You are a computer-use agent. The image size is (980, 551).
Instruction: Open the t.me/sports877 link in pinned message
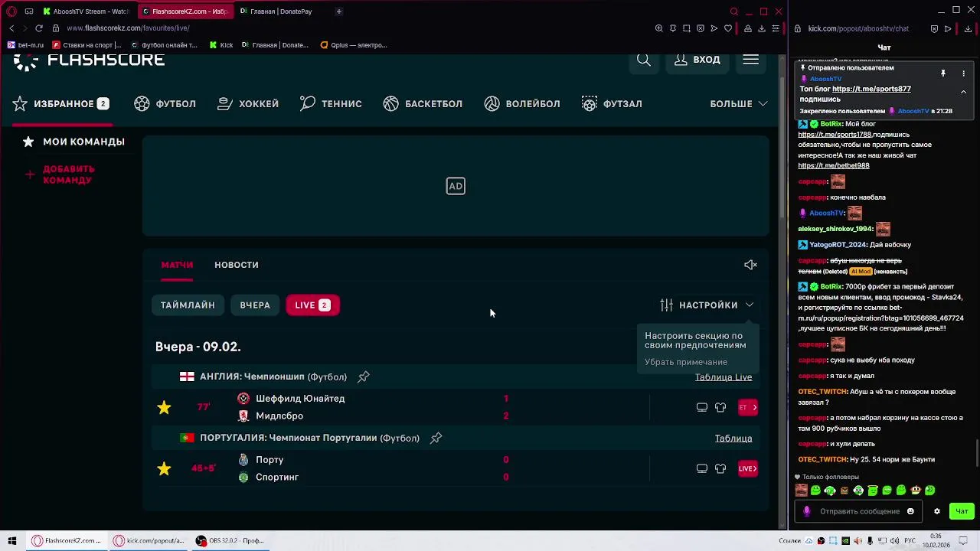pyautogui.click(x=871, y=89)
